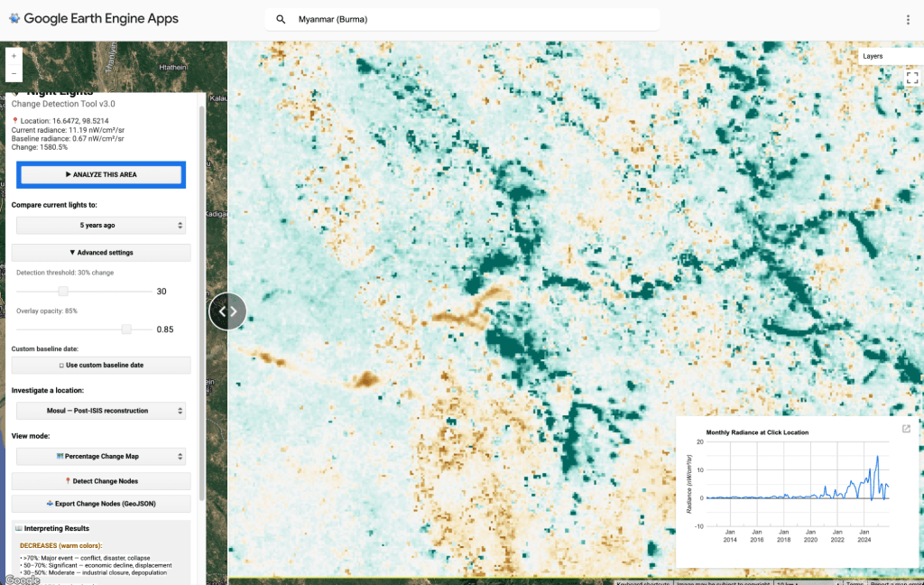This screenshot has width=924, height=585.
Task: Collapse the Advanced settings section
Action: (101, 253)
